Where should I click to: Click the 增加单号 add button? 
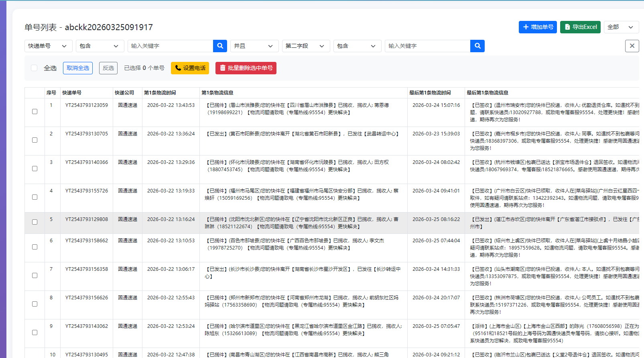[538, 27]
